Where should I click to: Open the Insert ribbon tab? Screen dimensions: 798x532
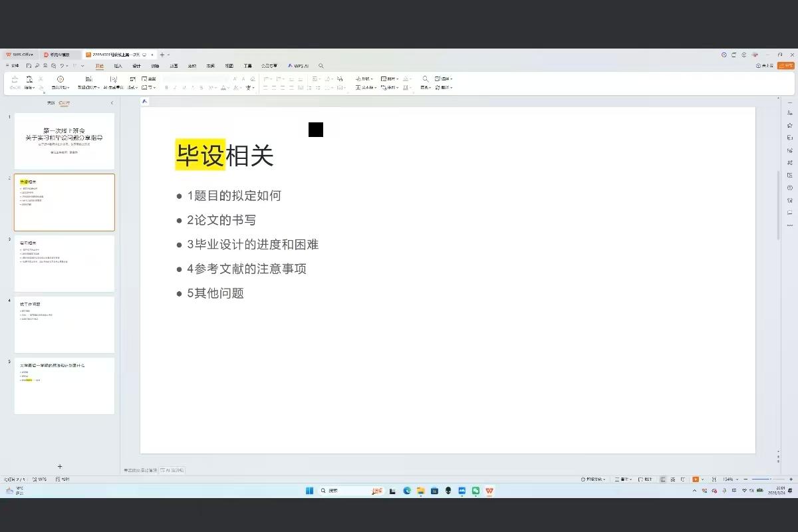(x=118, y=66)
